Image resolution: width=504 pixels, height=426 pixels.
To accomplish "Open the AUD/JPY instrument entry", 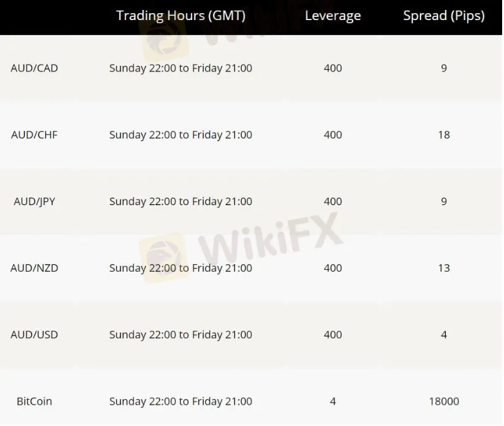I will (x=35, y=201).
